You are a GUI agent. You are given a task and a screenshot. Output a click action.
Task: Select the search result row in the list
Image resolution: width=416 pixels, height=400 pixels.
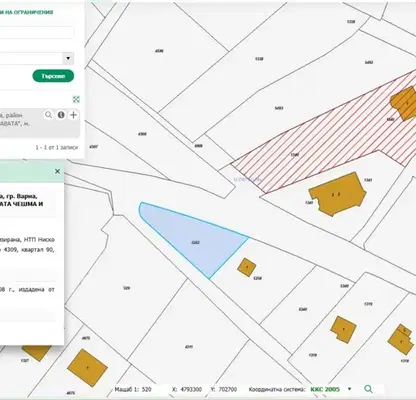[x=40, y=122]
